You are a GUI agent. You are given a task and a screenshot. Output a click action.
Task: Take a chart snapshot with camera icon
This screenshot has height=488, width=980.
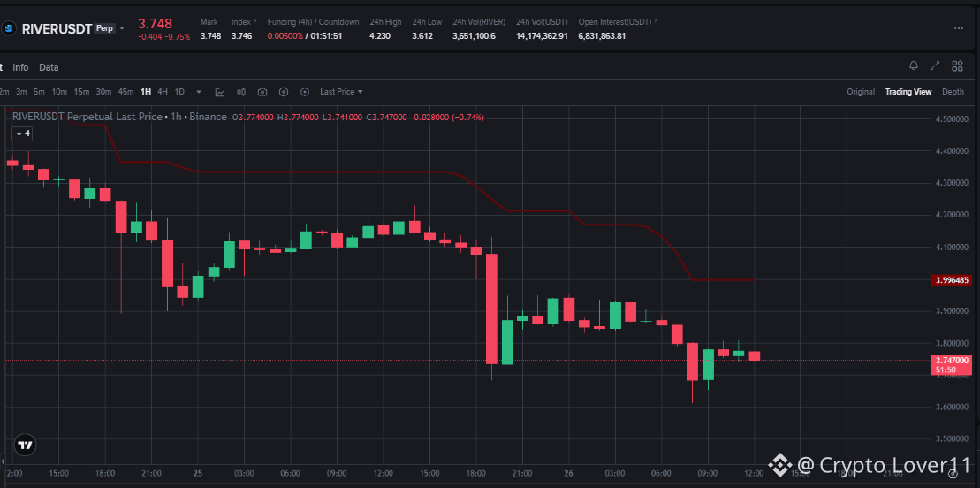[x=262, y=92]
